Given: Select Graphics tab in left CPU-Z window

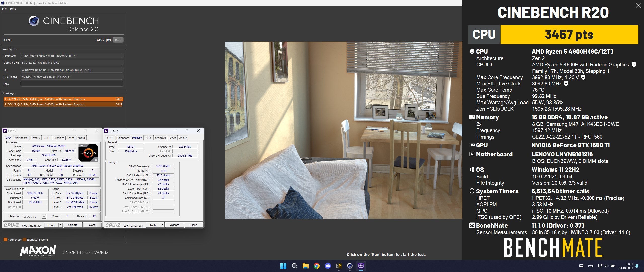Looking at the screenshot, I should tap(59, 138).
